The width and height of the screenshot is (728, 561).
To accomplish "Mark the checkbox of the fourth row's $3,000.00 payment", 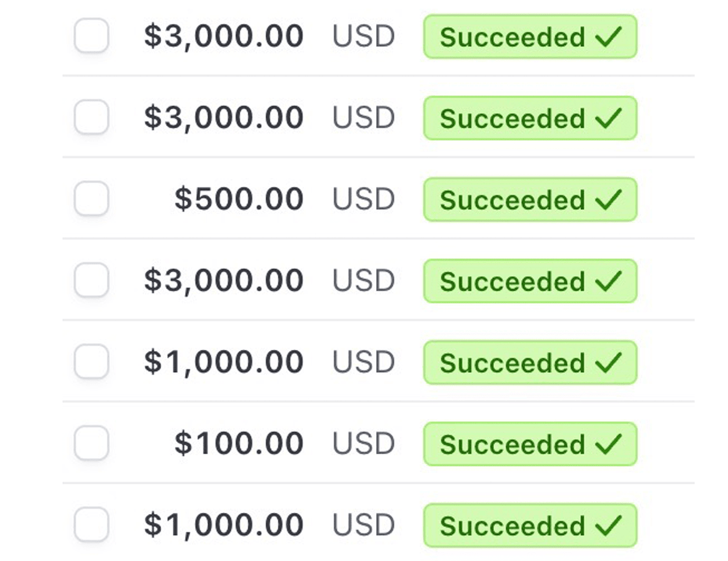I will [x=91, y=280].
